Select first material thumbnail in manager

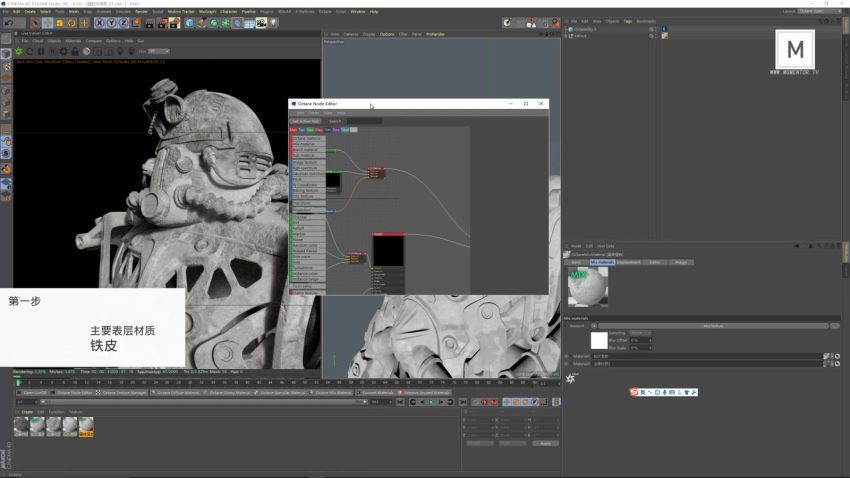click(x=21, y=427)
